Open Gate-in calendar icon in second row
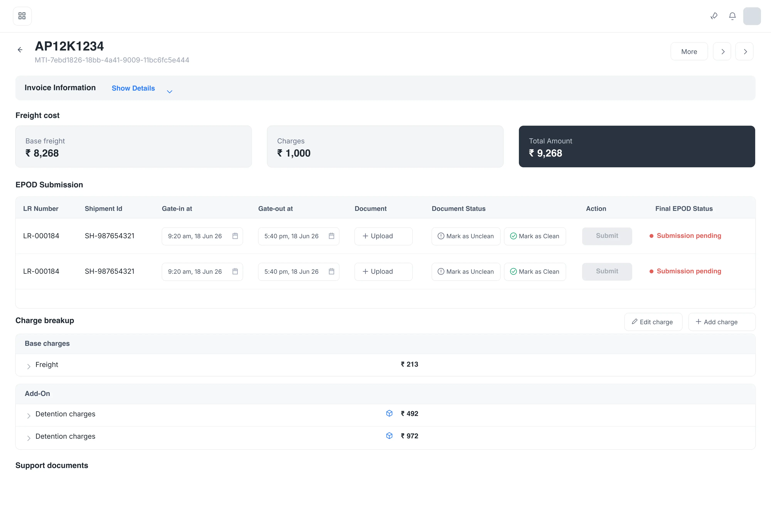771x532 pixels. pyautogui.click(x=235, y=271)
